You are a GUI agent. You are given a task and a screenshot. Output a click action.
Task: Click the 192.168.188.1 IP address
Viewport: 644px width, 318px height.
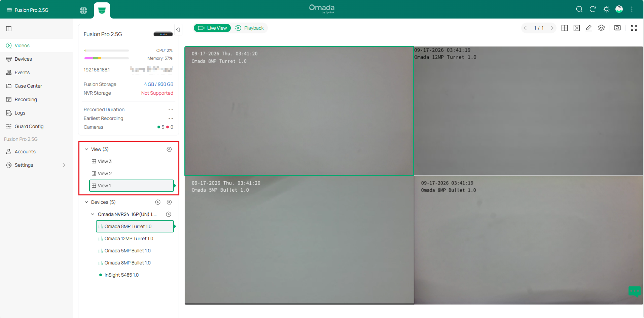click(97, 70)
